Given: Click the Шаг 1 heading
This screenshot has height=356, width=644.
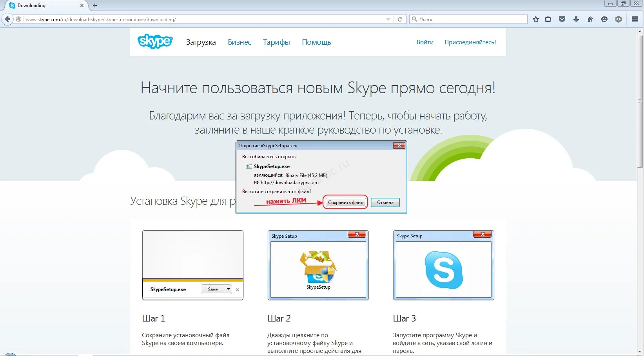Looking at the screenshot, I should coord(153,318).
